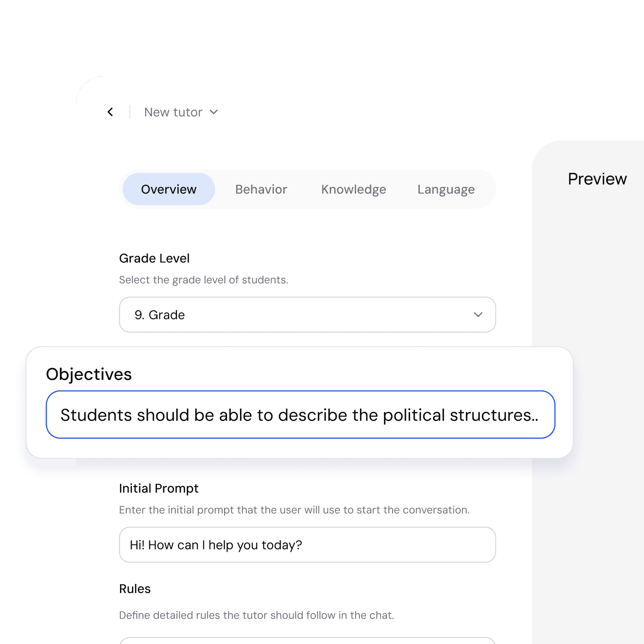Click the Objectives heading
Screen dimensions: 644x644
click(89, 374)
